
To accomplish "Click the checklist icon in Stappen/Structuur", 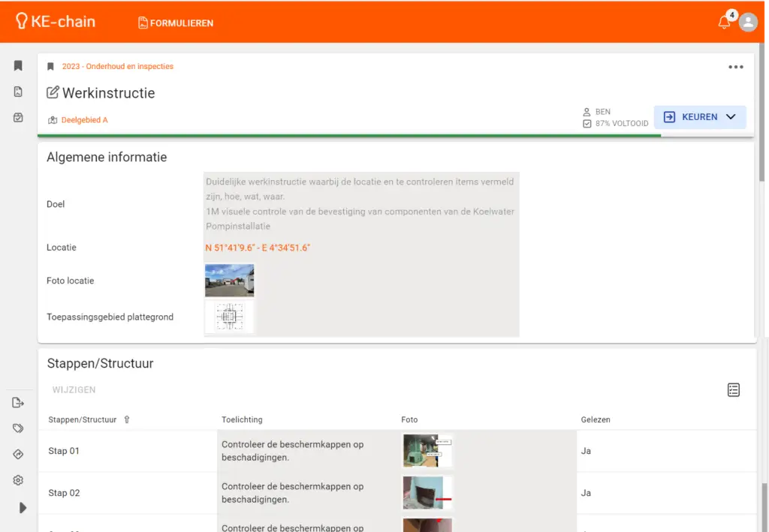I will [x=734, y=389].
